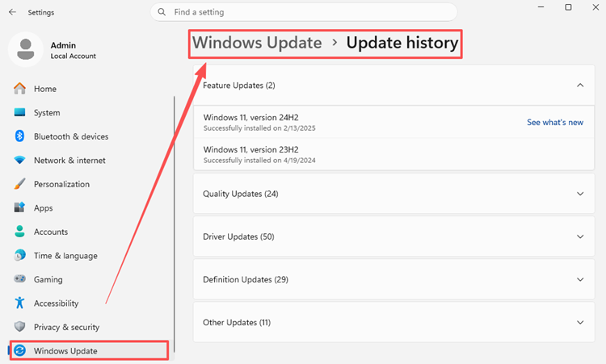The image size is (606, 364).
Task: Click the Admin profile avatar
Action: [x=26, y=49]
